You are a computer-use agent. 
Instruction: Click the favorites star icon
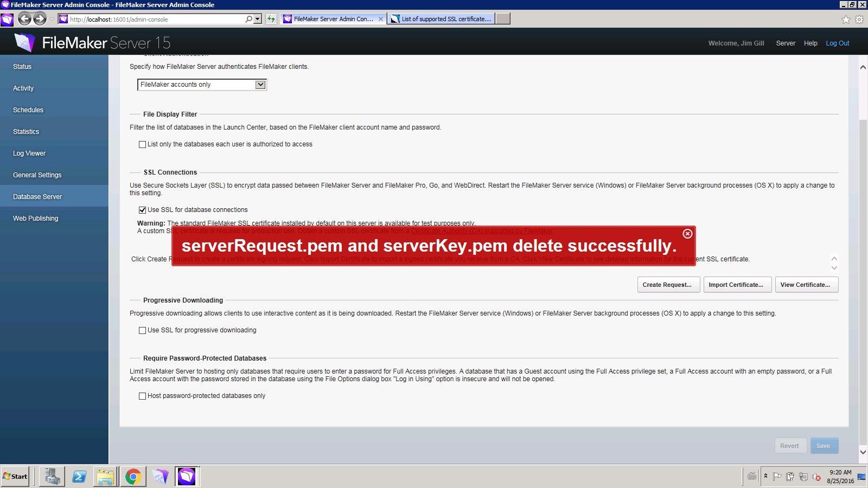(846, 20)
